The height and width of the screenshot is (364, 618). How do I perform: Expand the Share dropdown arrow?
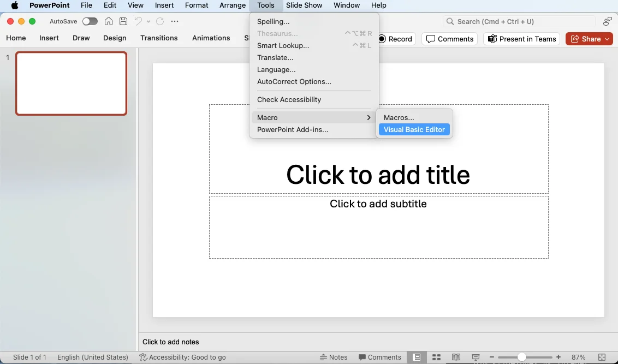(608, 39)
